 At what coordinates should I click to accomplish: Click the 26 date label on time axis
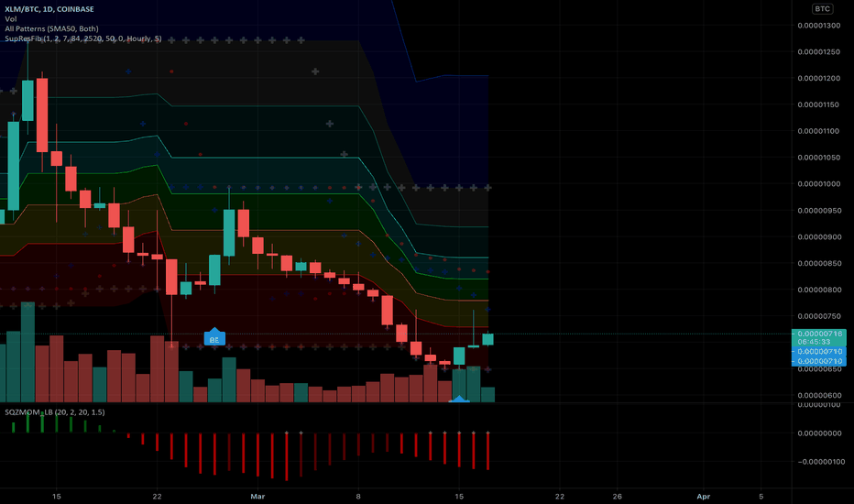(x=617, y=497)
